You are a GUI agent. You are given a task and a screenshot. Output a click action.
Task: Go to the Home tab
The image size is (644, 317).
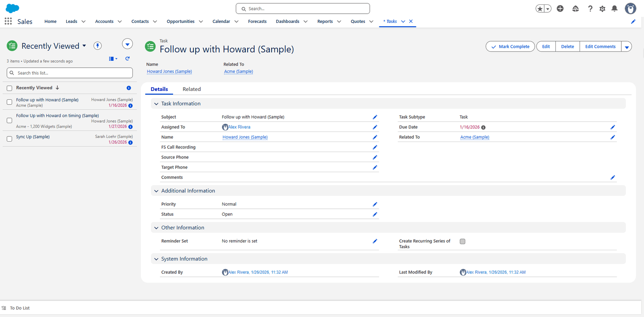[50, 21]
